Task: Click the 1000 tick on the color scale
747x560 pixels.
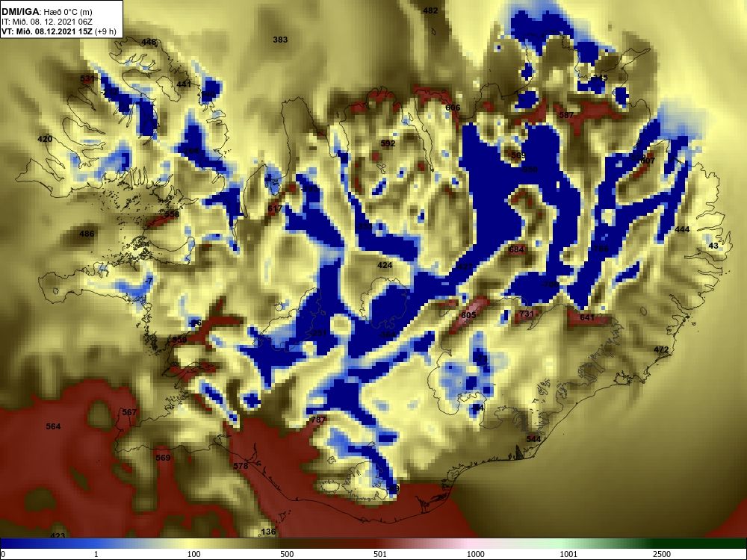Action: click(475, 554)
